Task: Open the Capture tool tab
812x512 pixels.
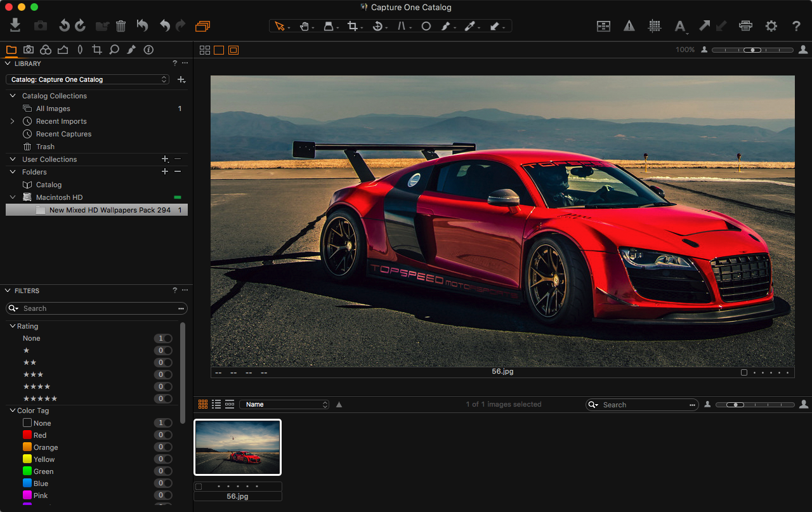Action: [x=29, y=49]
